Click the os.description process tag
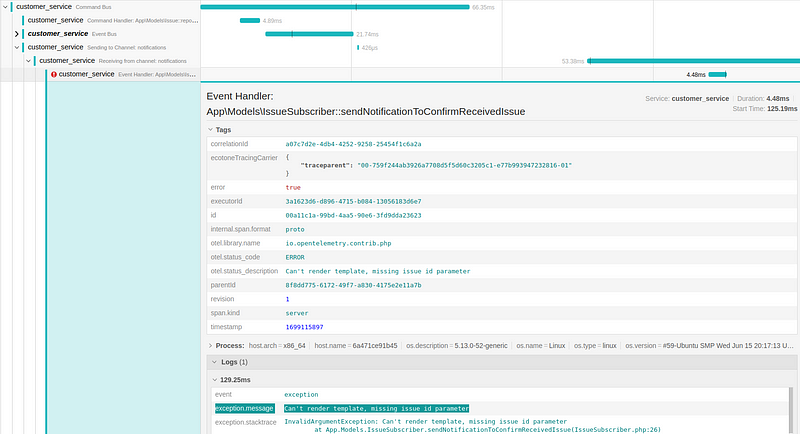This screenshot has width=800, height=434. pyautogui.click(x=457, y=346)
